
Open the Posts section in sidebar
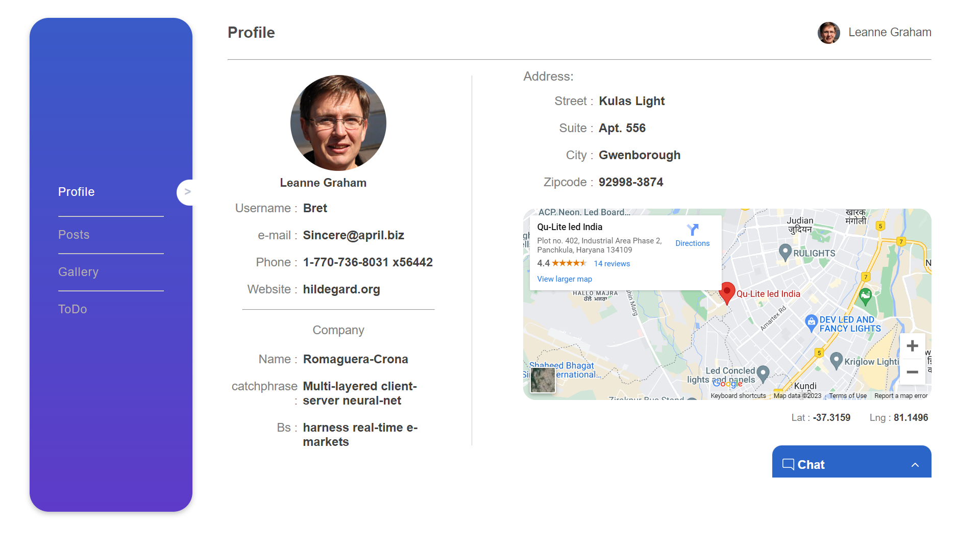74,235
